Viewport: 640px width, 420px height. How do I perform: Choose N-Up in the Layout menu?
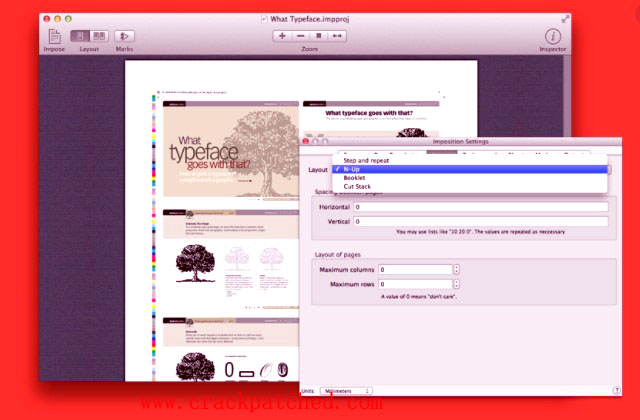470,169
